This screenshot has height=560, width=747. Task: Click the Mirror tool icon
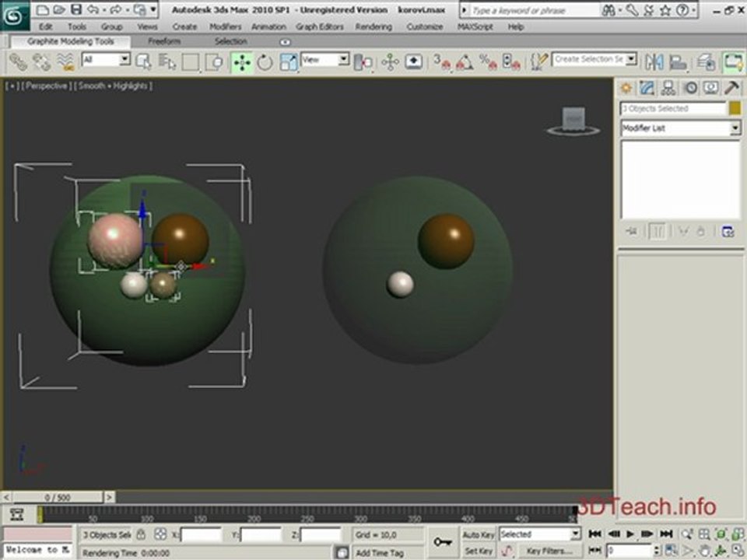click(x=654, y=62)
